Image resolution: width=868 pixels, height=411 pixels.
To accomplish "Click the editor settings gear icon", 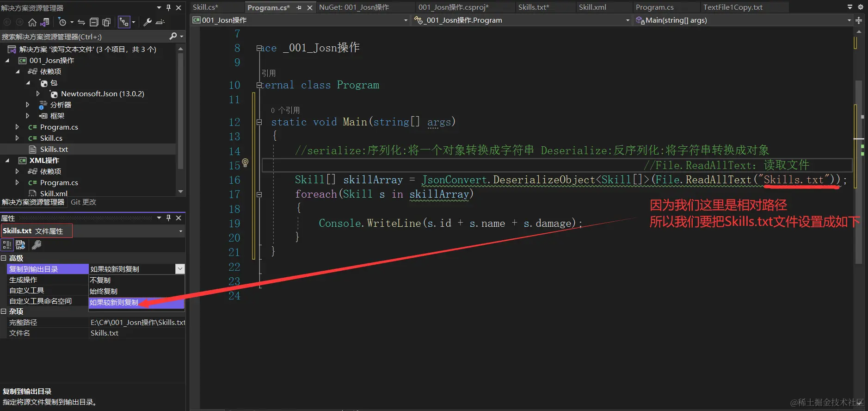I will (861, 7).
